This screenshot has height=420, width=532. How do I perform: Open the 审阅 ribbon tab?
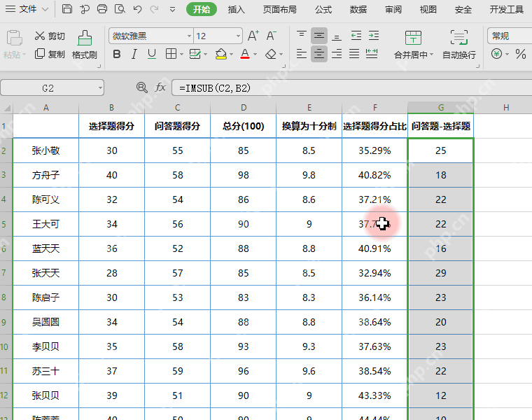pyautogui.click(x=393, y=10)
